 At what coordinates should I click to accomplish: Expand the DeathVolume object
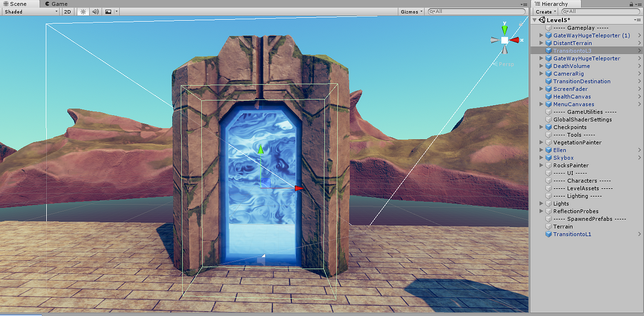(541, 66)
